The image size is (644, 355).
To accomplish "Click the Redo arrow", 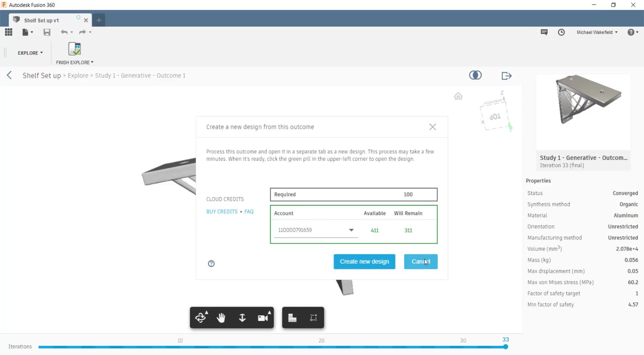I will pos(83,32).
